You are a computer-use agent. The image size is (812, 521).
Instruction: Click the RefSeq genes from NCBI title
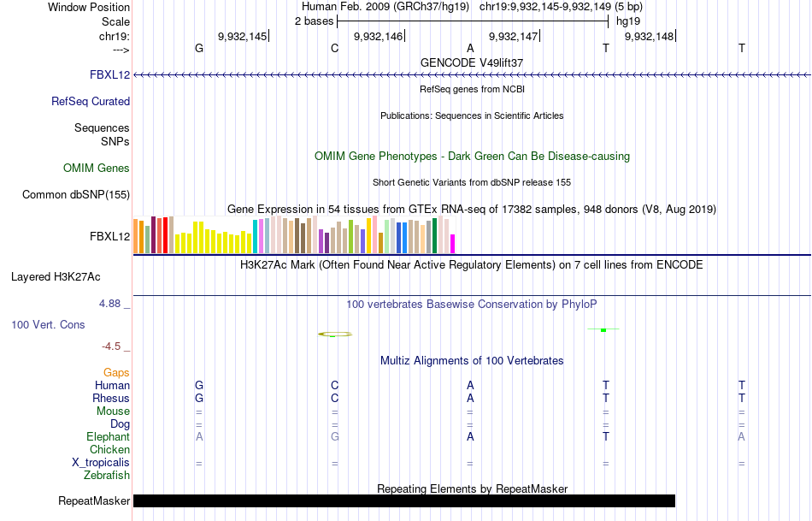tap(472, 89)
